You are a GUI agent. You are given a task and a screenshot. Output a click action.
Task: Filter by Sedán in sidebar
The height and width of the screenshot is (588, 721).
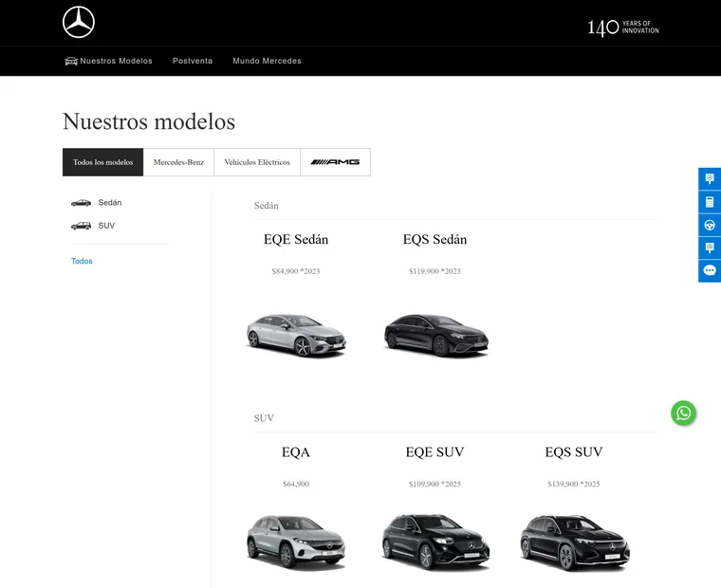click(x=110, y=203)
